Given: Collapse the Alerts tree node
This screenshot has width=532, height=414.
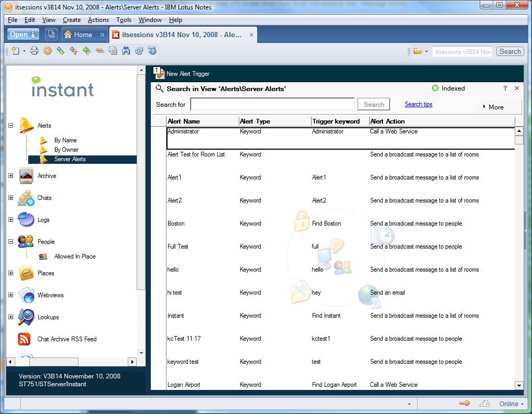Looking at the screenshot, I should point(11,125).
